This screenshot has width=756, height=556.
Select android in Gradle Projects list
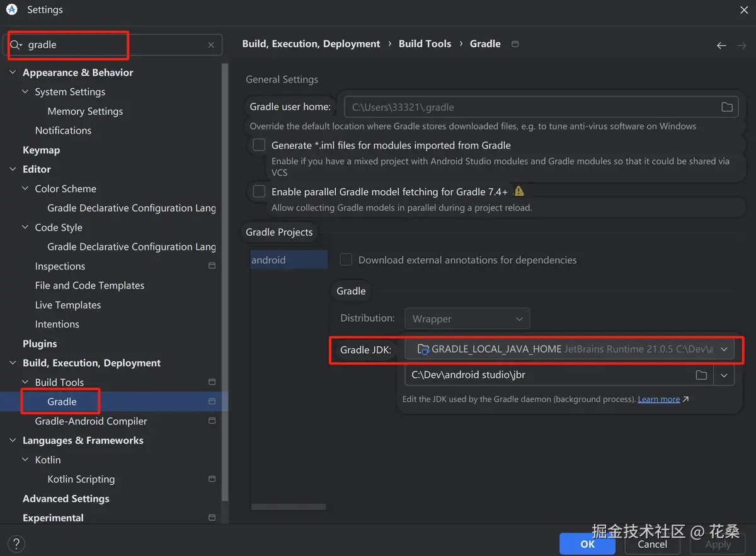tap(289, 260)
